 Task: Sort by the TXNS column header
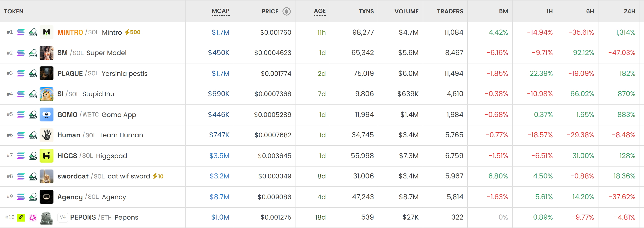coord(366,11)
